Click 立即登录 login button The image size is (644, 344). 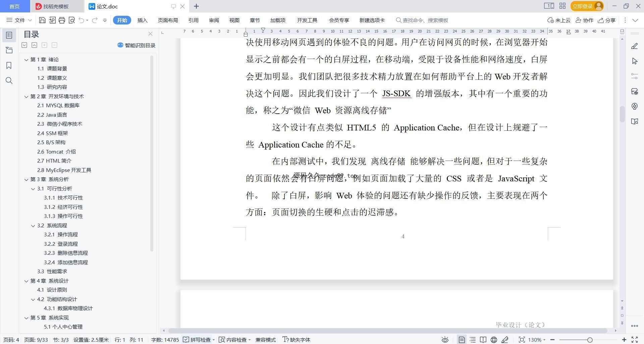tap(587, 6)
